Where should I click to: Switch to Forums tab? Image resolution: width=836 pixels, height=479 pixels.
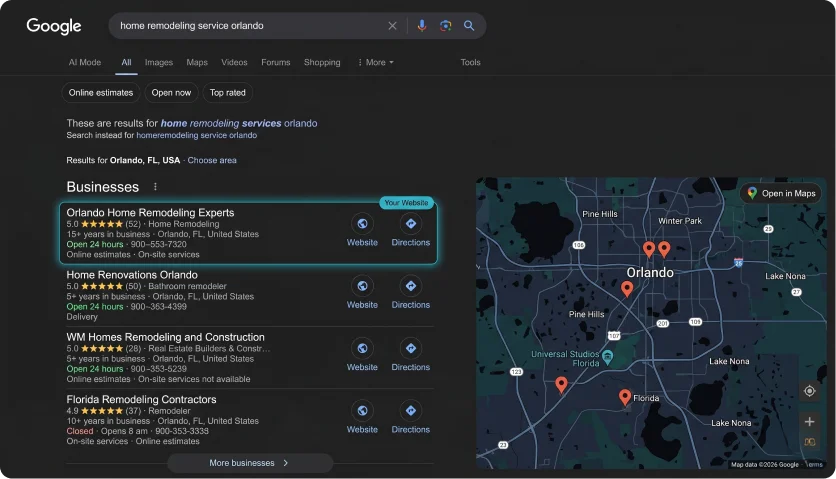[x=276, y=62]
